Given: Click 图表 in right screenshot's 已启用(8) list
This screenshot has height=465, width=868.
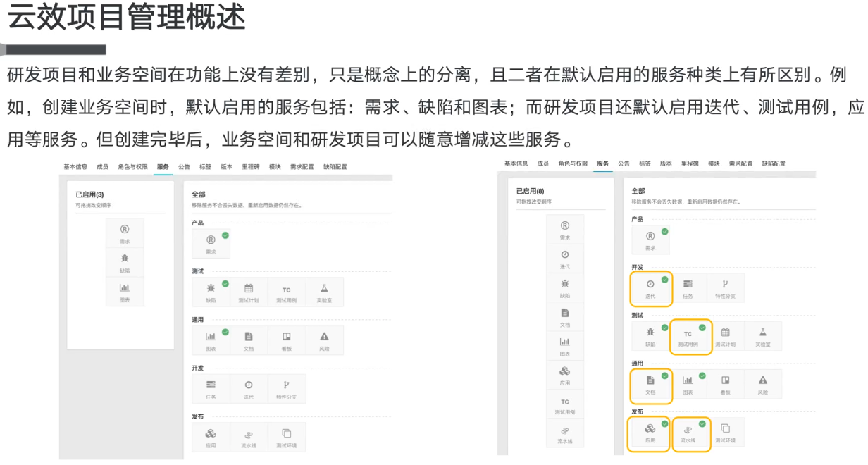Looking at the screenshot, I should 565,346.
